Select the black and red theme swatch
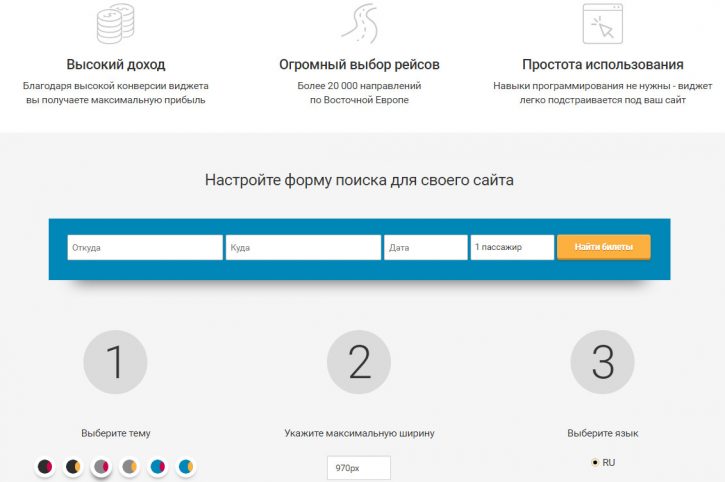 pos(45,466)
